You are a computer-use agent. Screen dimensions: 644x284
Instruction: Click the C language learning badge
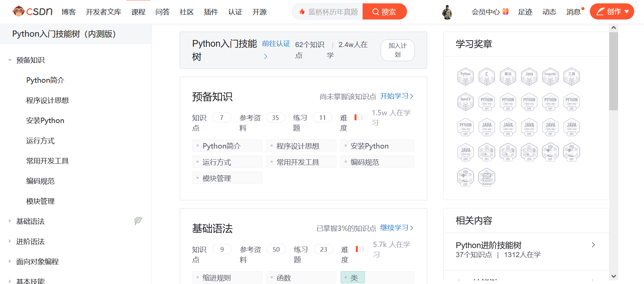[x=487, y=77]
